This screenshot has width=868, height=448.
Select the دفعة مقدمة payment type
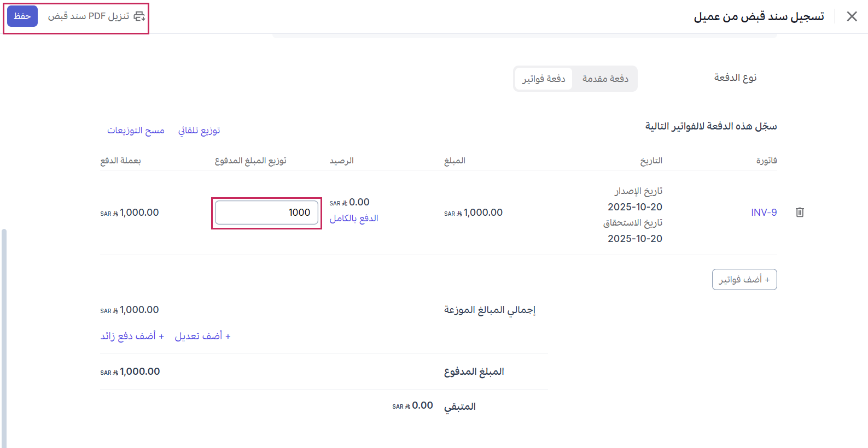pyautogui.click(x=605, y=79)
